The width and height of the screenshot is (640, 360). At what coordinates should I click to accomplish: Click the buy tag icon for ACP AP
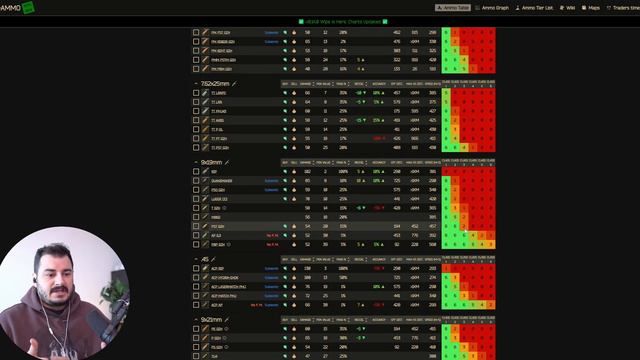point(285,305)
